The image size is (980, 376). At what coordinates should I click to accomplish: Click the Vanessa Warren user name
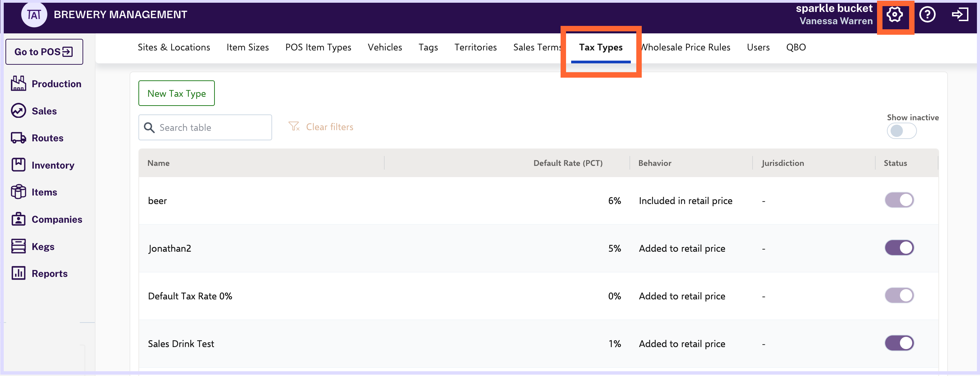click(836, 21)
